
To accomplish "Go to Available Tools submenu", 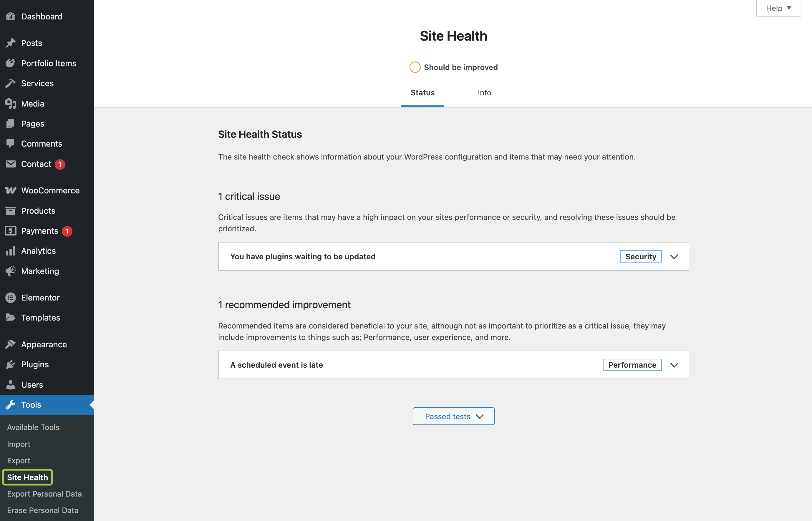I will pos(33,427).
